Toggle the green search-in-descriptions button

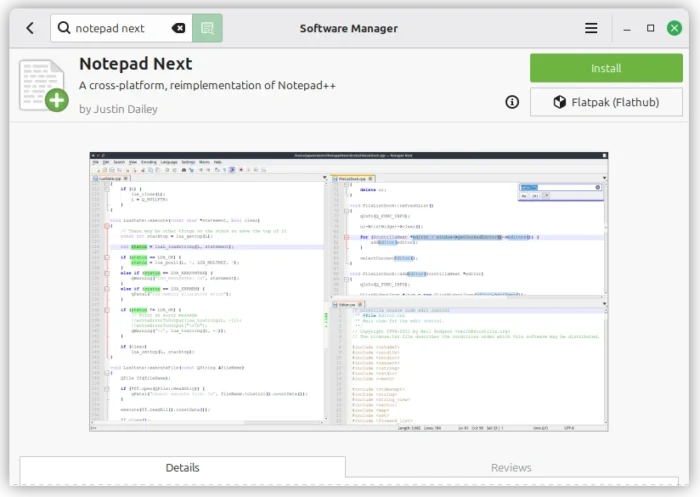point(207,28)
